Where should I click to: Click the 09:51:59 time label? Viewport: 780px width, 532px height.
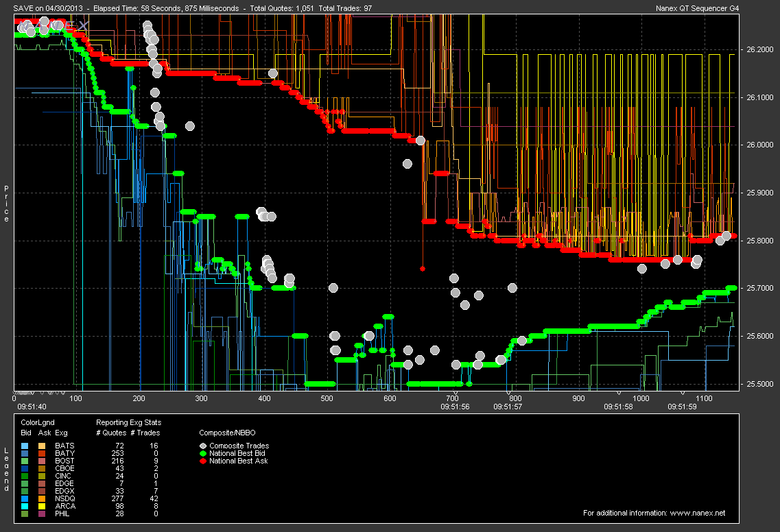682,407
